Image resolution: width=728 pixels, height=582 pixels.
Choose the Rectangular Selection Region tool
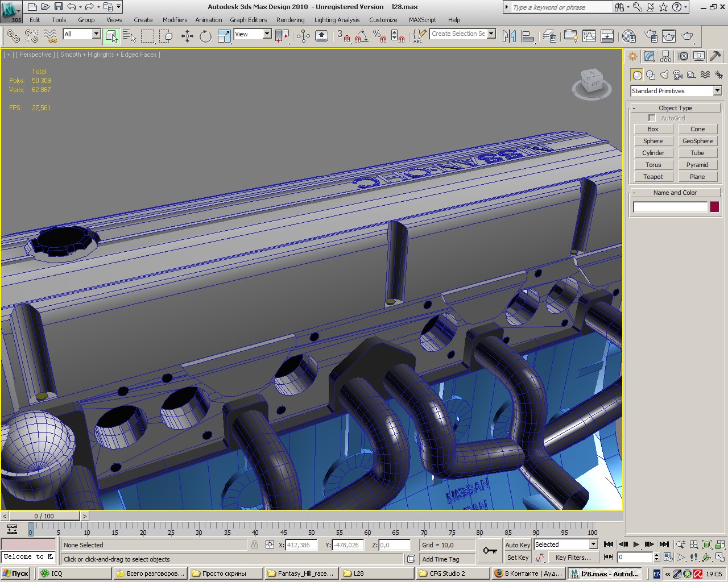click(148, 36)
